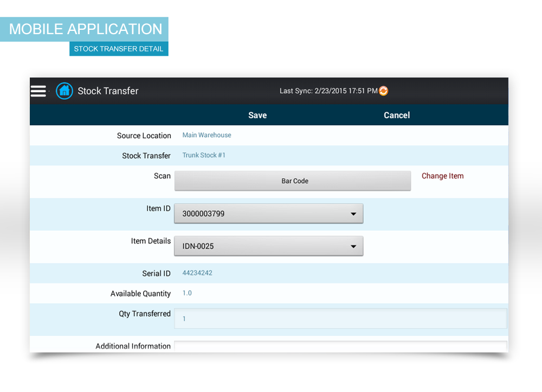Expand the Item ID dropdown 3000003799

point(268,214)
